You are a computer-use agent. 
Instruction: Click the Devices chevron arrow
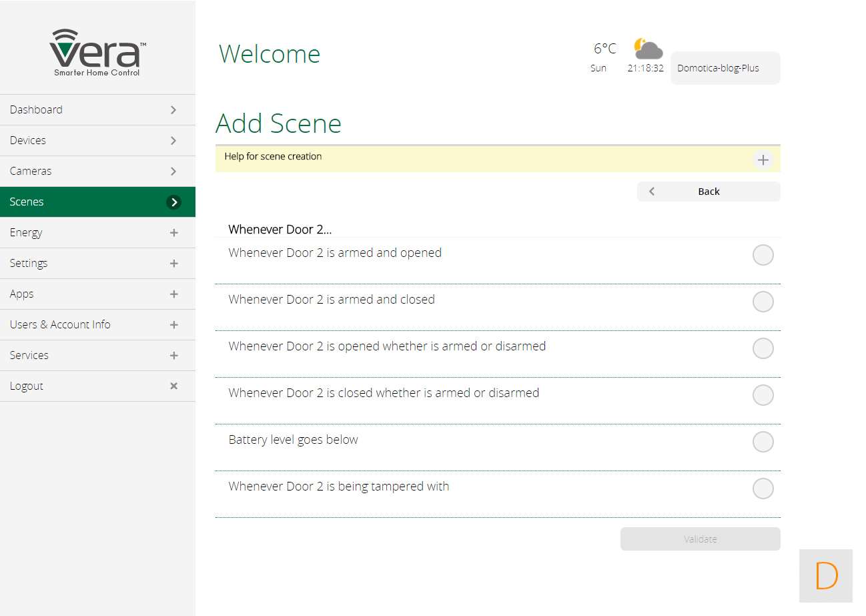(x=173, y=140)
